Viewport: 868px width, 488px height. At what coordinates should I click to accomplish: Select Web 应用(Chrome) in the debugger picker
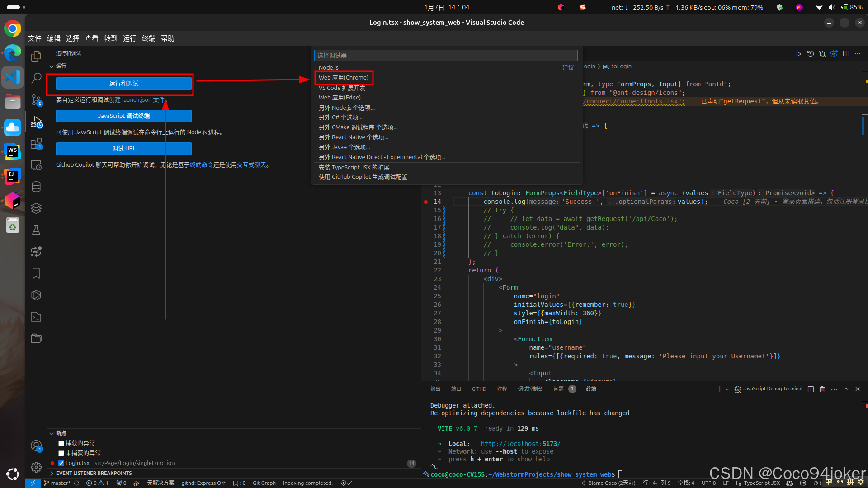tap(344, 77)
